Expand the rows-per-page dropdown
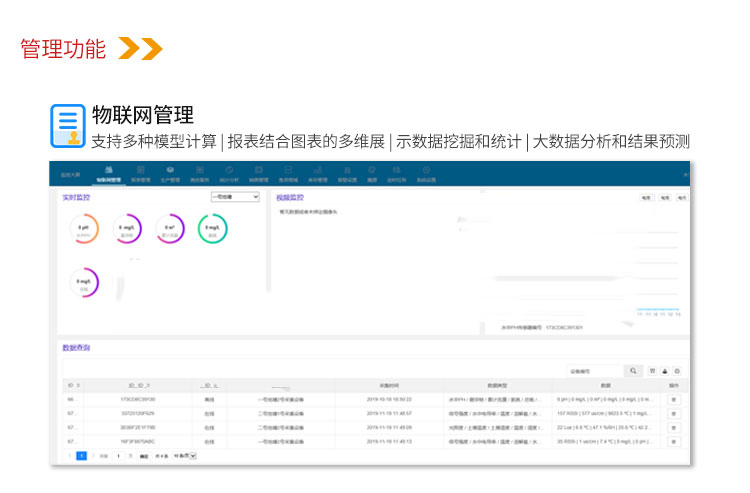The image size is (750, 493). click(185, 456)
